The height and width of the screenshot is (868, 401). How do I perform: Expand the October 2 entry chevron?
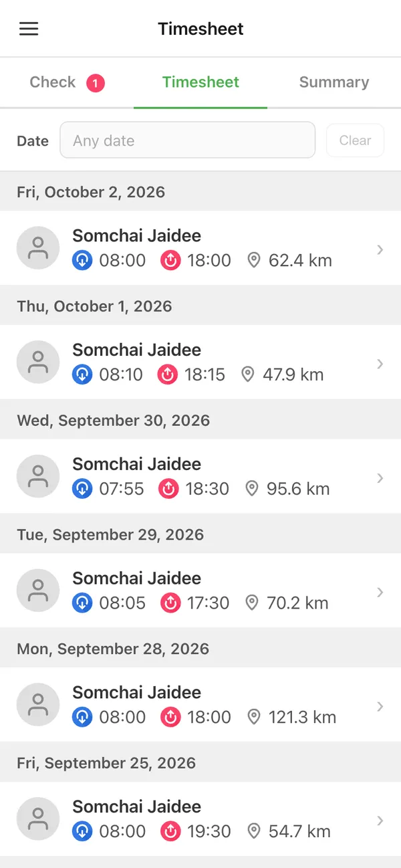[x=380, y=249]
